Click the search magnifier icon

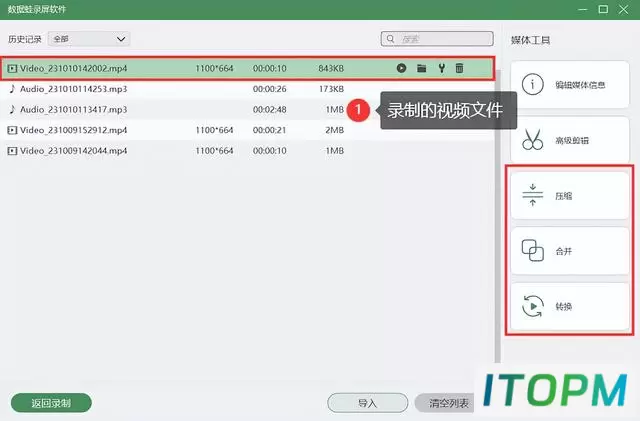(x=391, y=39)
